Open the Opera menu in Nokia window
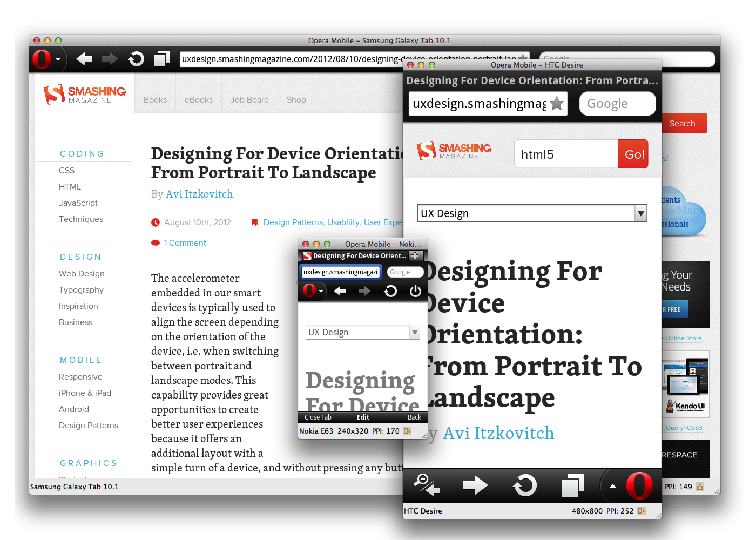Viewport: 756px width, 540px height. (x=312, y=291)
